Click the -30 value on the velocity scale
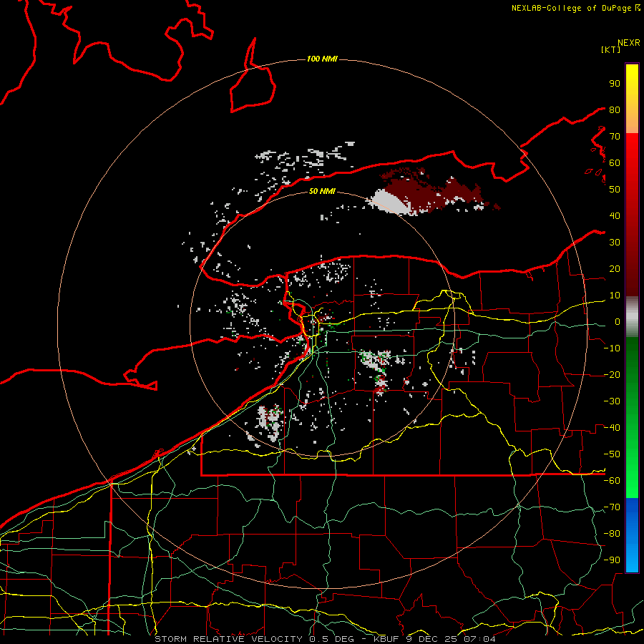Screen dimensions: 644x644 point(612,401)
